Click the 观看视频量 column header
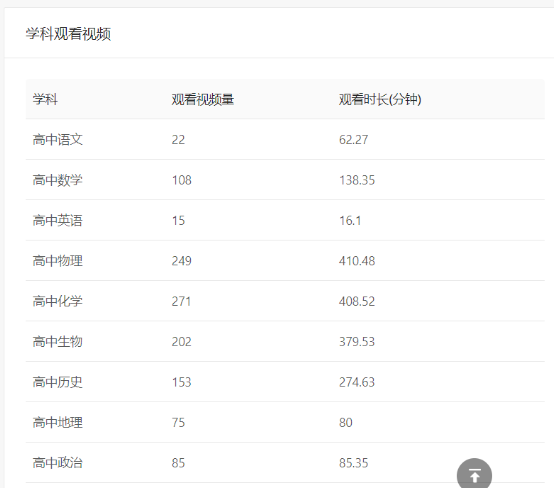Image resolution: width=554 pixels, height=488 pixels. (203, 99)
